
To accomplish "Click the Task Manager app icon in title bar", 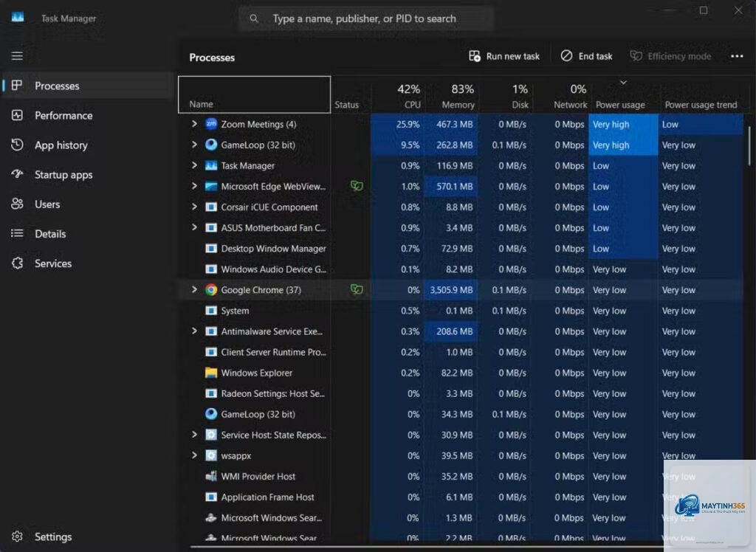I will click(18, 18).
